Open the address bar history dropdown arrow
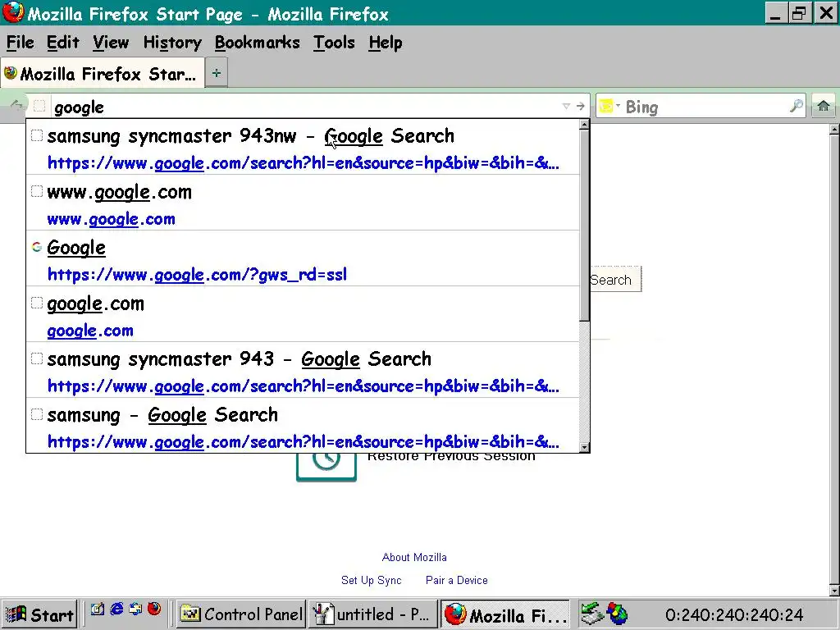The height and width of the screenshot is (630, 840). click(x=566, y=106)
